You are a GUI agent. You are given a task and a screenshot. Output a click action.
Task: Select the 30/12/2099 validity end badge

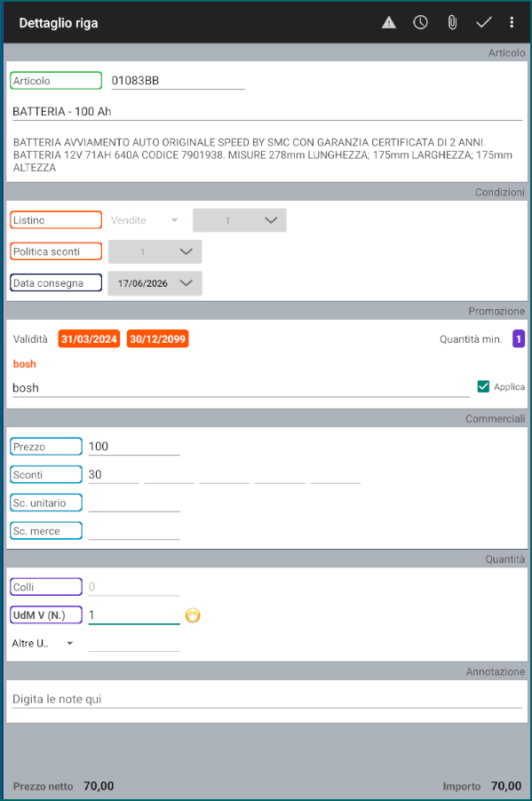pyautogui.click(x=158, y=339)
